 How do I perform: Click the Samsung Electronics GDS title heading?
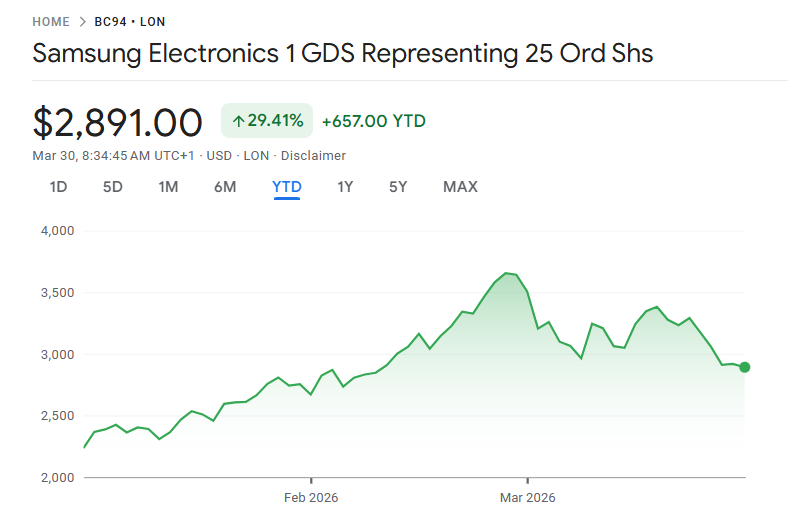coord(343,53)
